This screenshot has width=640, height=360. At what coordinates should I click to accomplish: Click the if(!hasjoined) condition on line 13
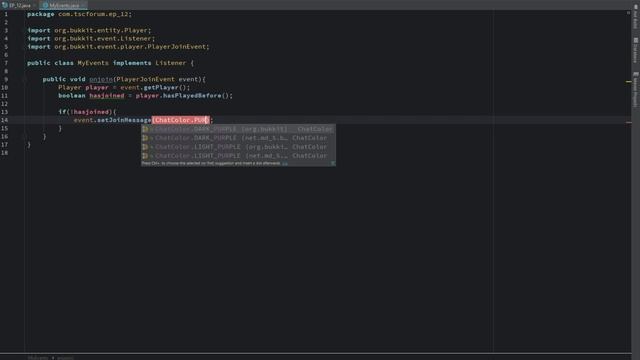click(x=87, y=112)
